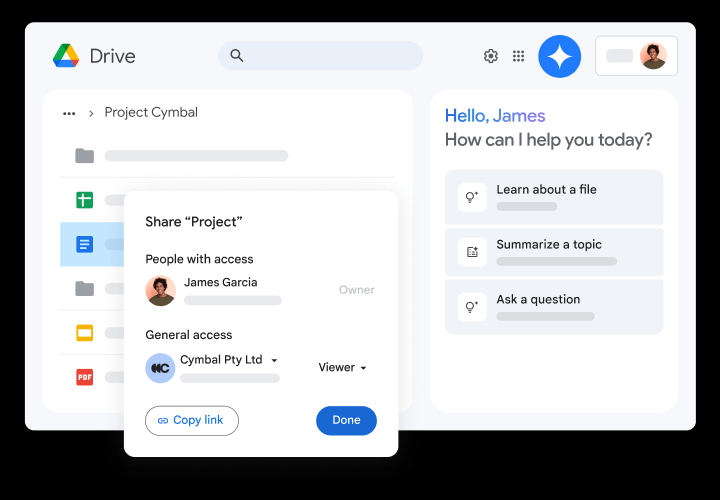
Task: Click the search magnifier icon
Action: [236, 56]
